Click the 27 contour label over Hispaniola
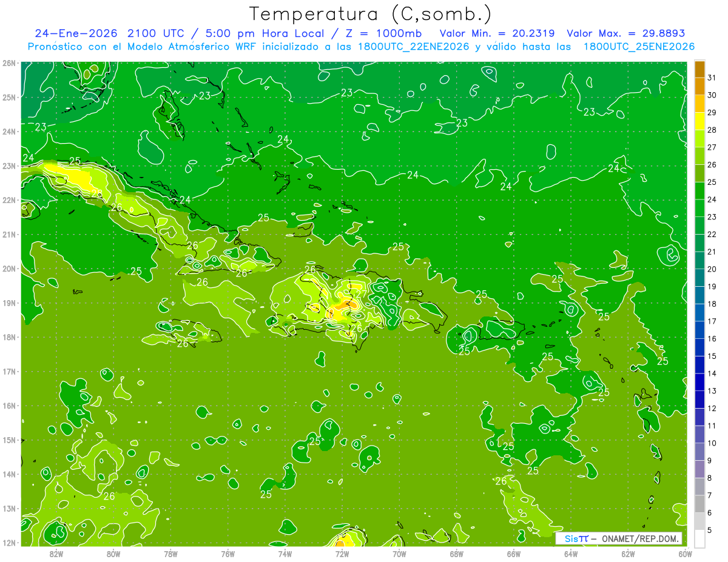This screenshot has width=728, height=562. [x=361, y=294]
